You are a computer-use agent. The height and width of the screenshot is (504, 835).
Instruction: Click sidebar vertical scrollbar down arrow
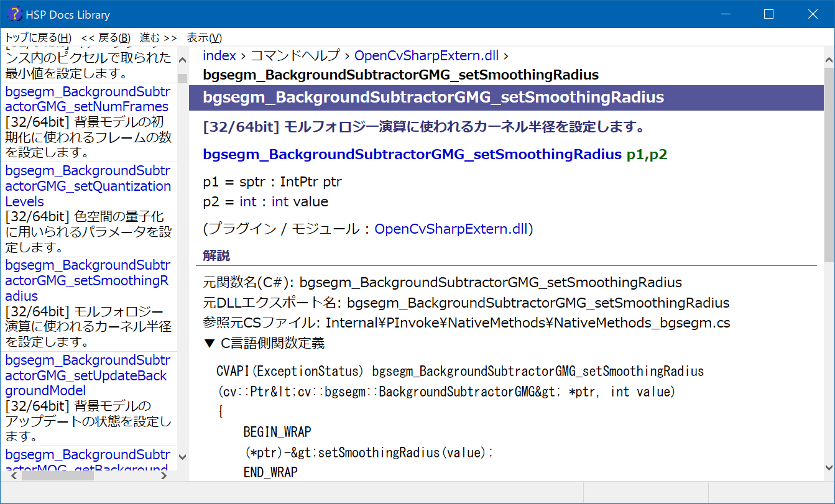pos(182,457)
